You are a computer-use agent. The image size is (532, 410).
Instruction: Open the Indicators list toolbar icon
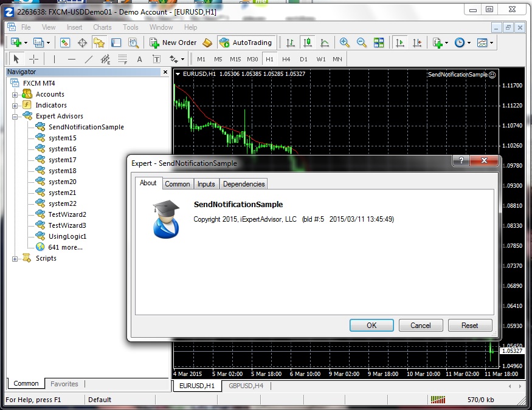click(x=437, y=43)
